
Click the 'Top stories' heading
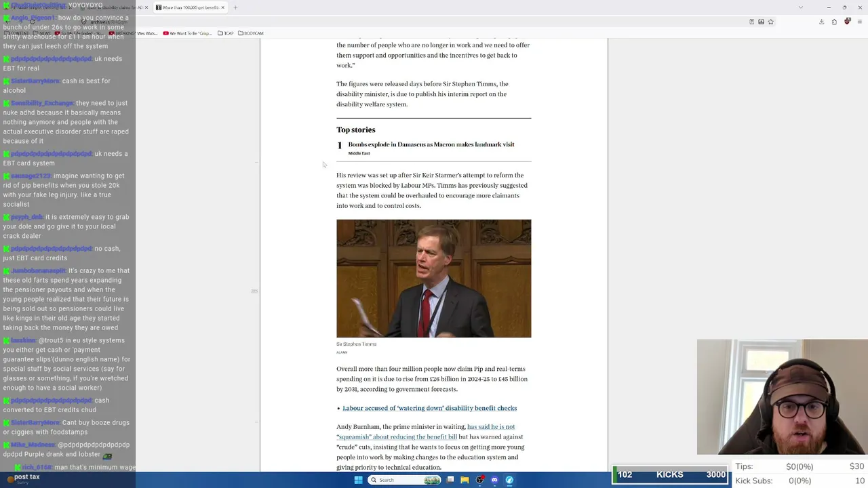pos(355,129)
